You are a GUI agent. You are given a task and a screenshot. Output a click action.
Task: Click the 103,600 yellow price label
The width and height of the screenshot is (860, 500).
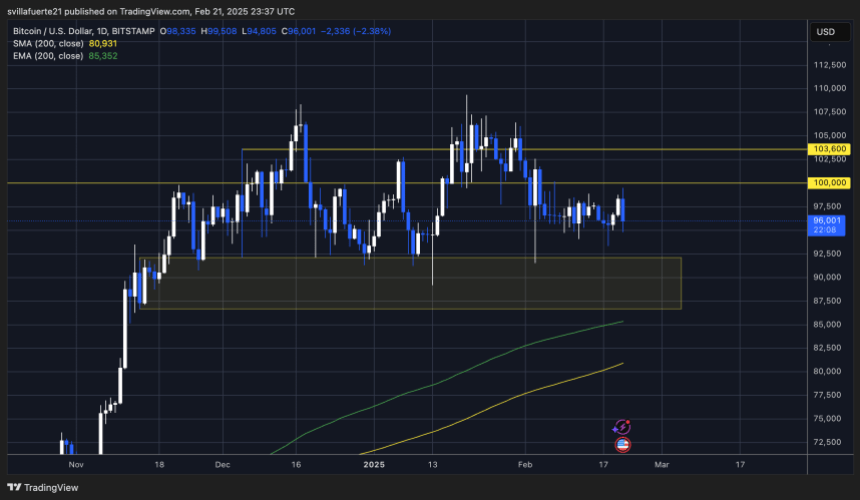pos(830,149)
